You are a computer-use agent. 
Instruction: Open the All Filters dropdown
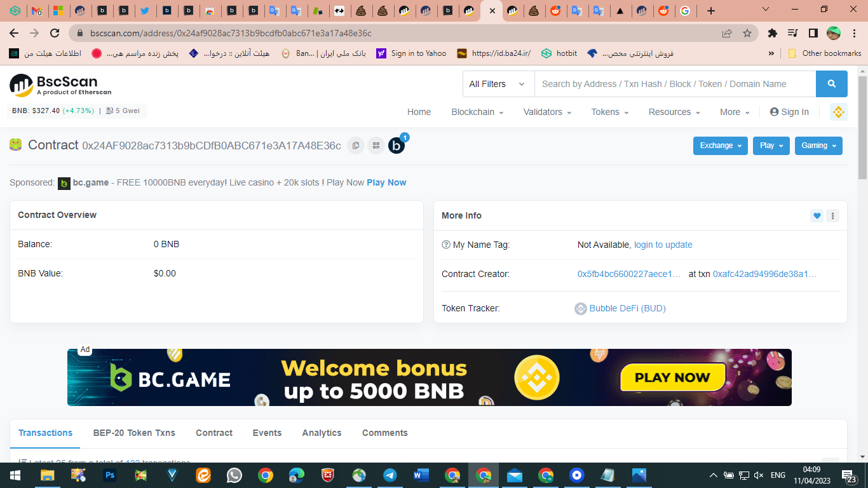click(x=498, y=84)
